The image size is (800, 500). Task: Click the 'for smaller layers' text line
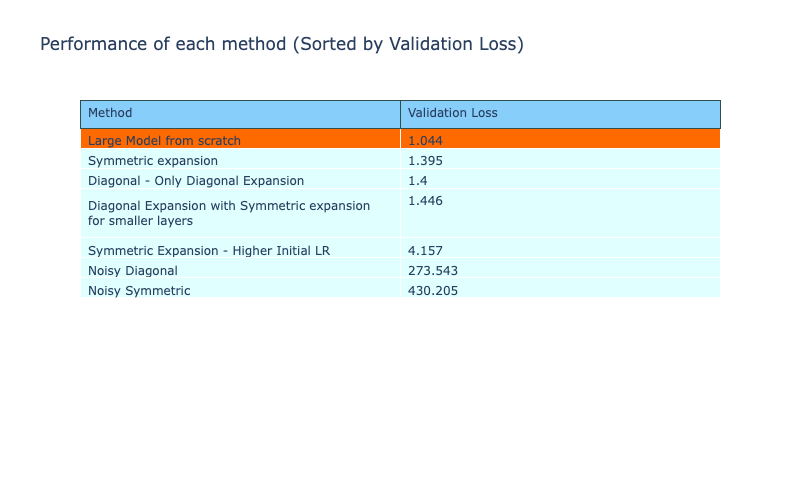point(140,220)
